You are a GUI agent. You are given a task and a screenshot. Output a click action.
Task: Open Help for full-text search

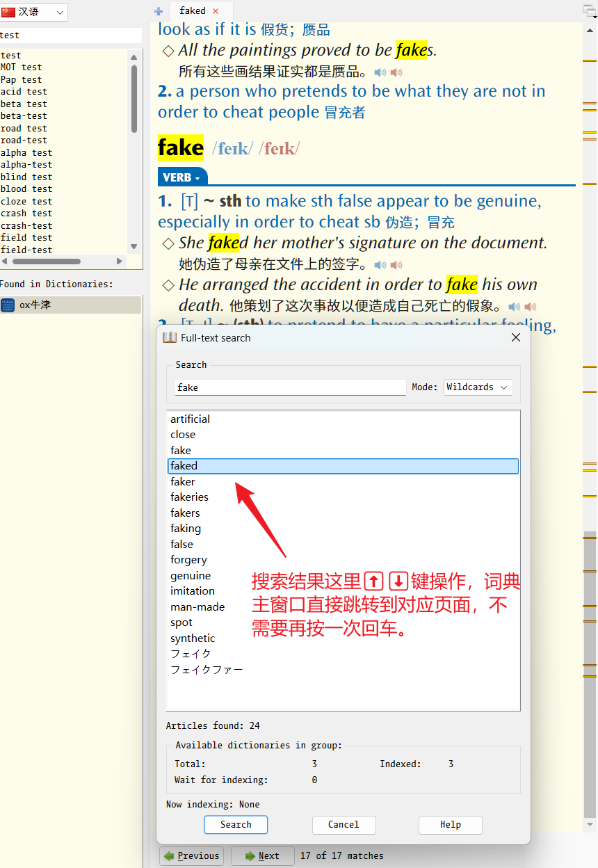(x=450, y=825)
